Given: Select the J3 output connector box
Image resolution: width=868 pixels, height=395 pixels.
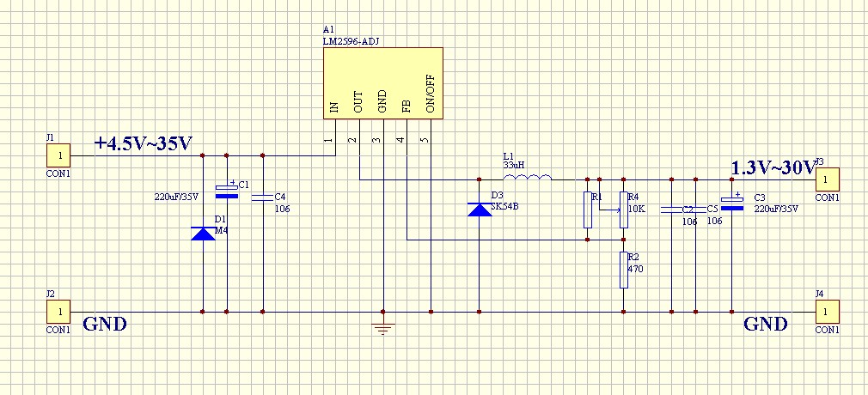Looking at the screenshot, I should tap(827, 179).
